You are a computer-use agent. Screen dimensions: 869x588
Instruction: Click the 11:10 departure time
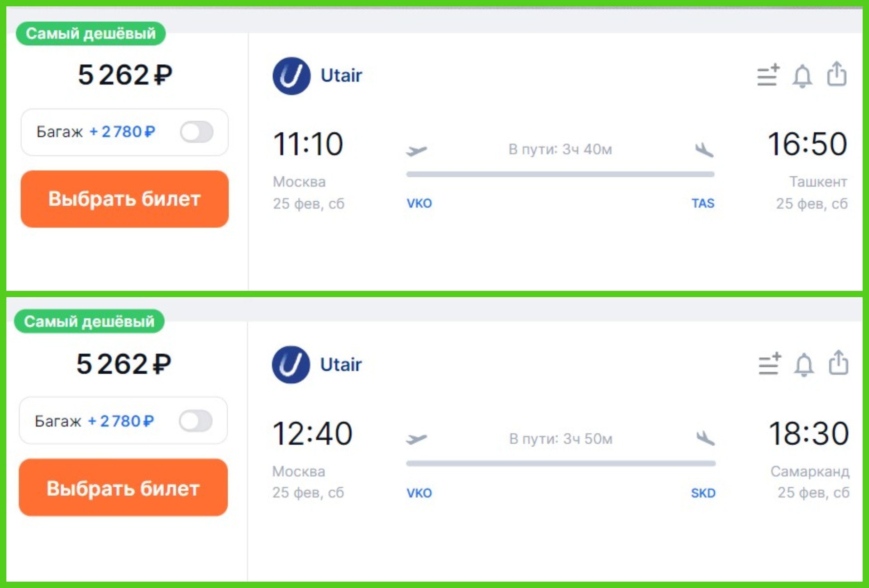308,144
